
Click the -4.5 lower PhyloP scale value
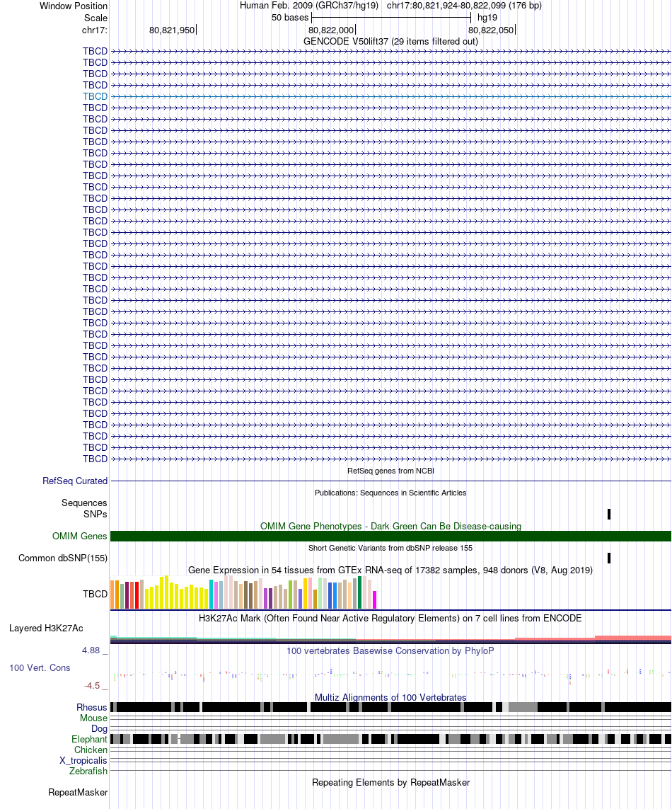pyautogui.click(x=92, y=686)
